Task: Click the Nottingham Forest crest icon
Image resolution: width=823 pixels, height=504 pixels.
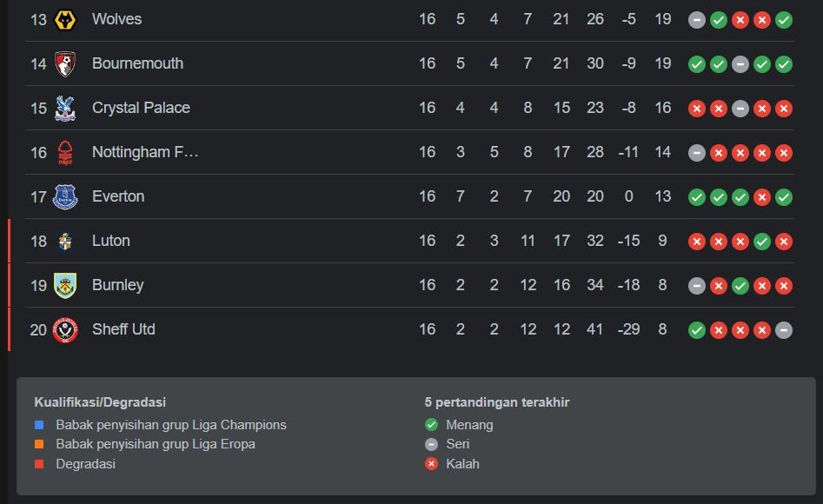Action: pos(65,152)
